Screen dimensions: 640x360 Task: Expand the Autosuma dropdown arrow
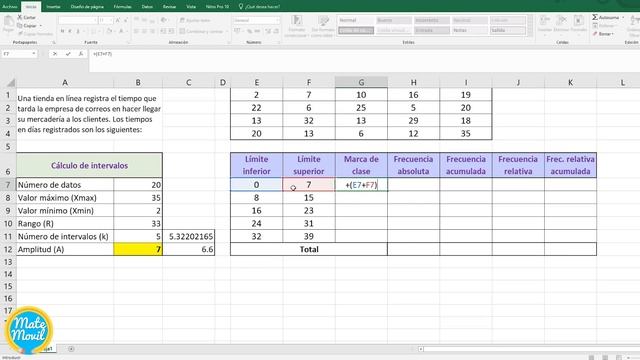pyautogui.click(x=623, y=17)
